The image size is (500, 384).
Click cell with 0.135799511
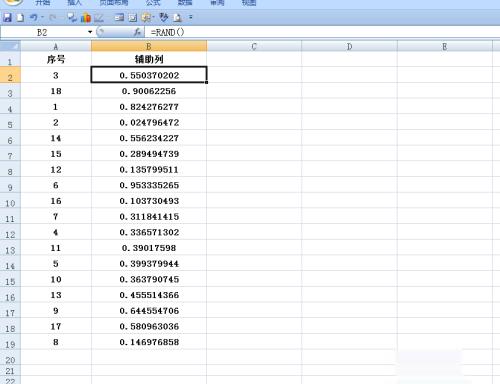pos(149,169)
